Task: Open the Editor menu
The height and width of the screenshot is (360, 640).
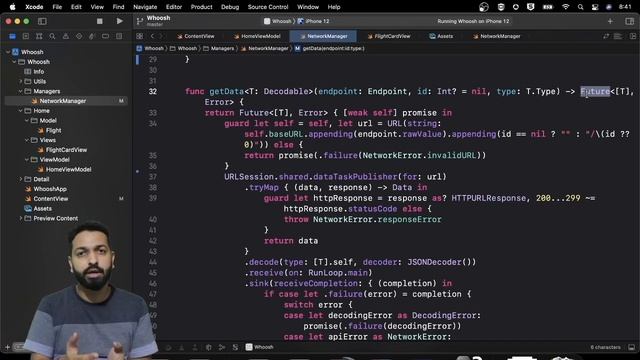Action: [174, 7]
